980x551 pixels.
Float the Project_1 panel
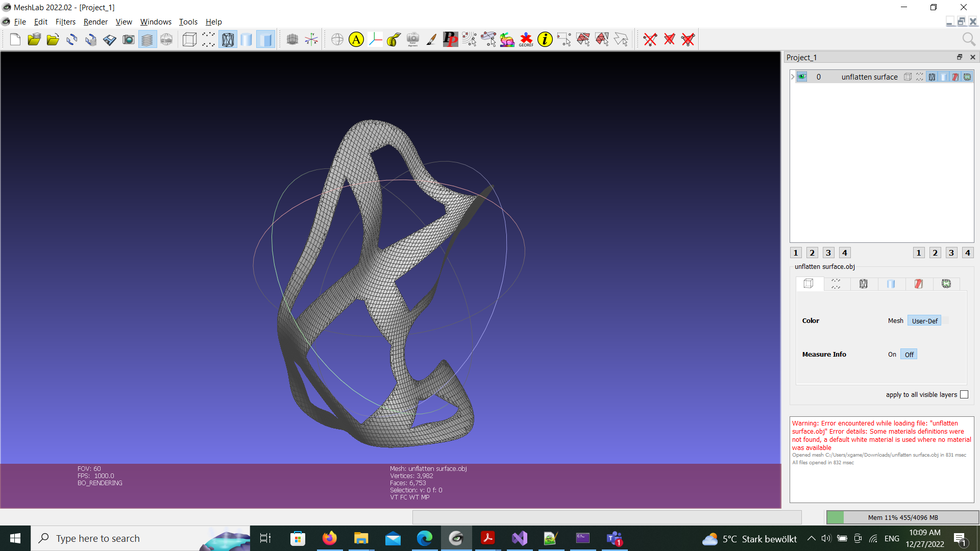[959, 57]
